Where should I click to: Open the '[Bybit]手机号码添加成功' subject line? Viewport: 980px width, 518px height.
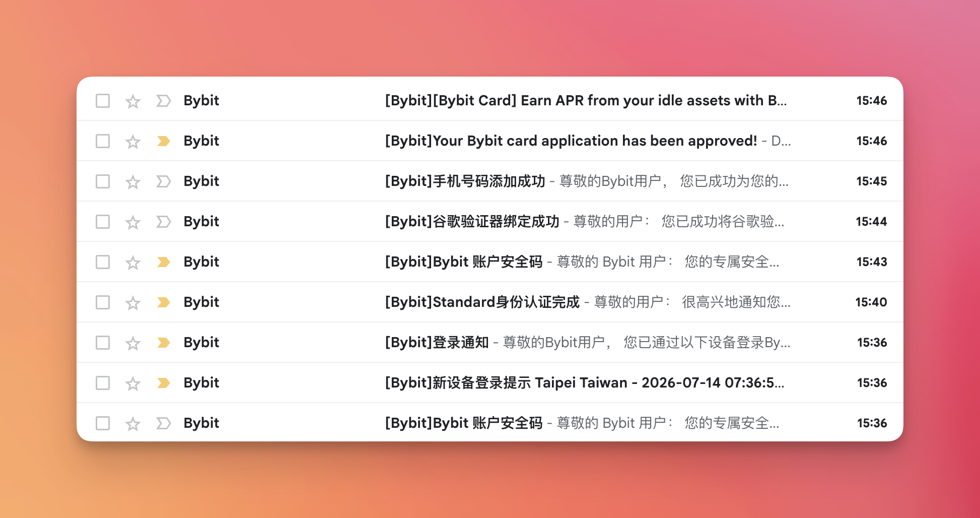(465, 181)
